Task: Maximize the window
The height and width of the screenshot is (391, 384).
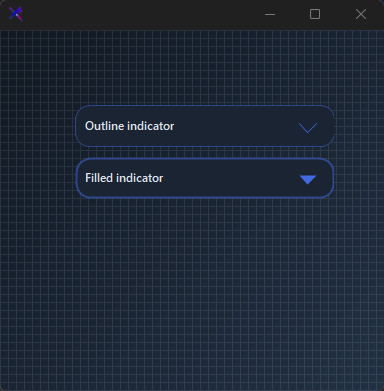Action: point(315,14)
